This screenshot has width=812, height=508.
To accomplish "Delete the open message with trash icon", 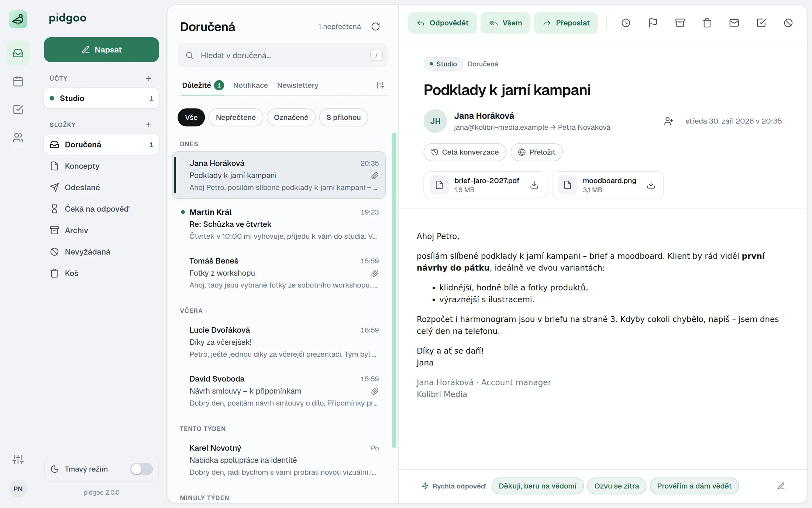I will tap(707, 23).
